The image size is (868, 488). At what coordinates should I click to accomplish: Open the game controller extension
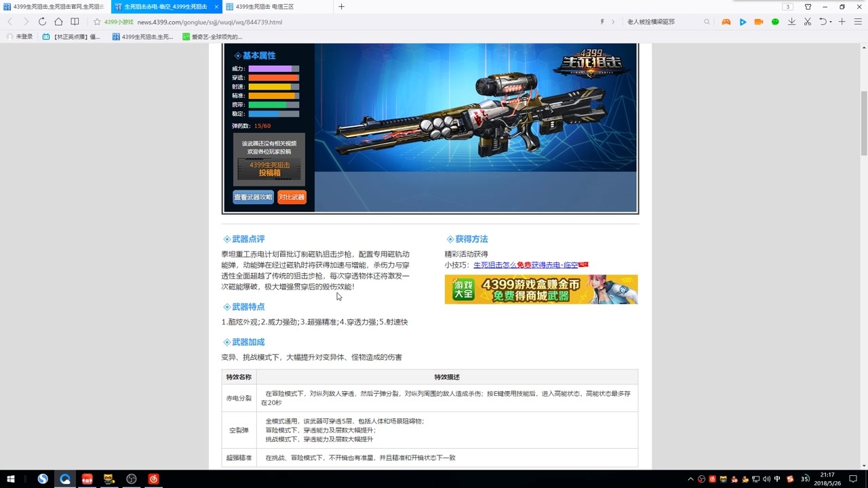pyautogui.click(x=726, y=22)
